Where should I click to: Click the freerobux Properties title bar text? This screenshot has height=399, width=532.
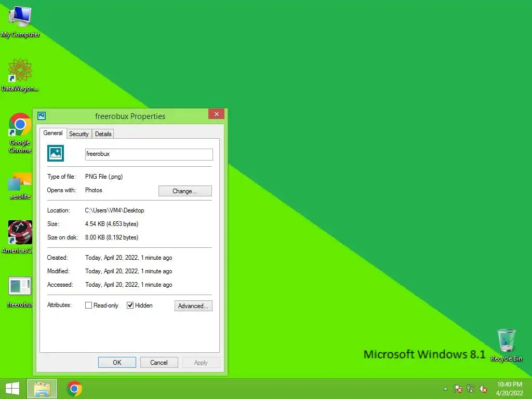(130, 116)
